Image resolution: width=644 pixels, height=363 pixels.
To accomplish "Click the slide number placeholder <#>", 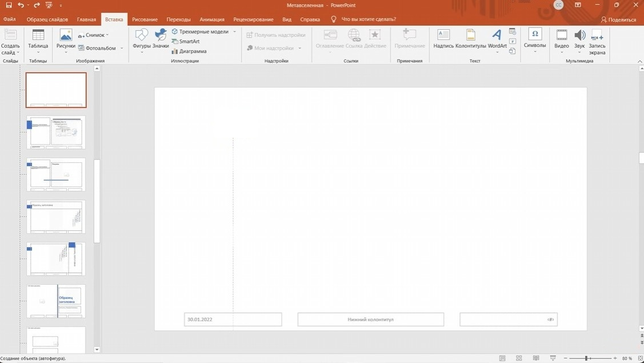I will pyautogui.click(x=509, y=320).
